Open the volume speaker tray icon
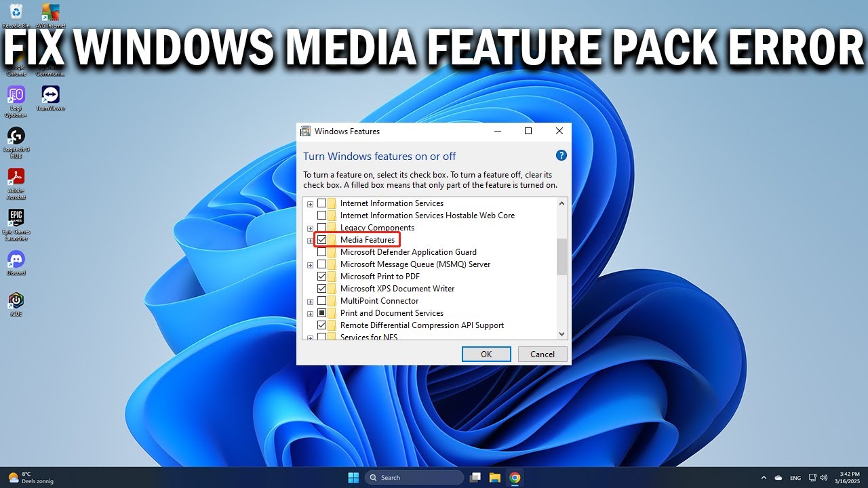 pos(824,477)
